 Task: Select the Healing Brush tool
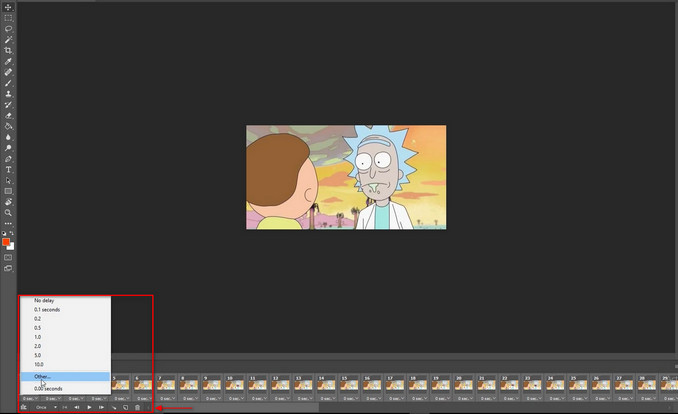coord(8,72)
